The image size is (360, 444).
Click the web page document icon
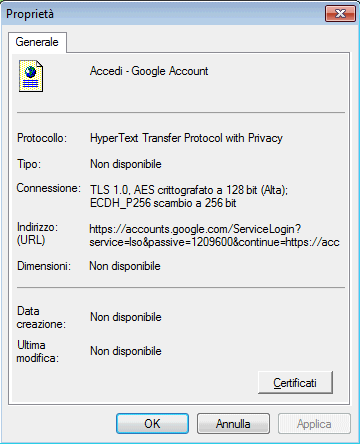click(x=31, y=76)
